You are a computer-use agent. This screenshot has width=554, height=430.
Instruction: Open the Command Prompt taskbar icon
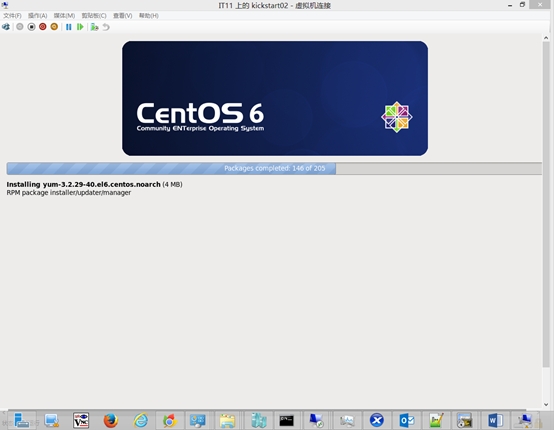coord(287,420)
